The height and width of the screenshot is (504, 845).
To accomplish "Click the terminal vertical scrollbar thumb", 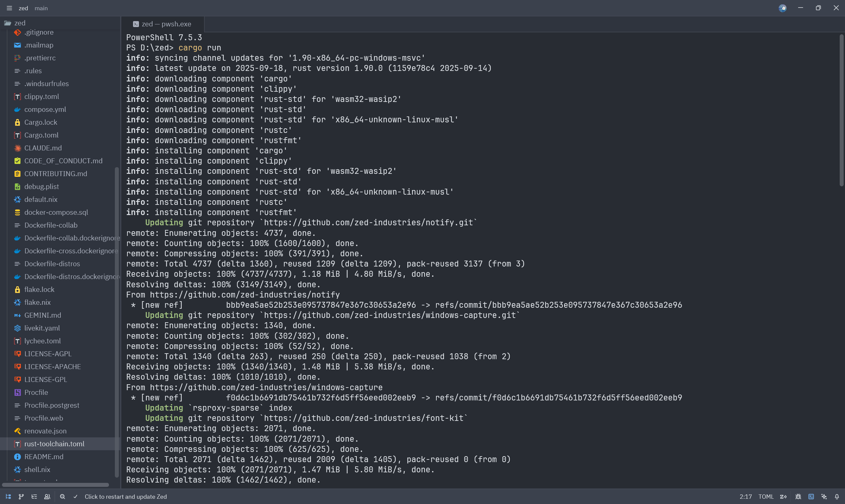I will tap(841, 110).
